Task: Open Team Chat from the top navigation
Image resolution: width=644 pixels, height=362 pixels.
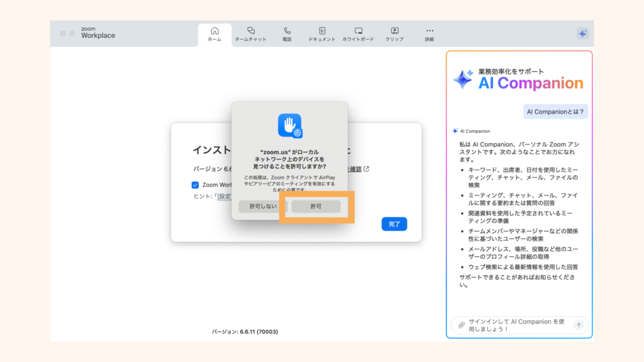Action: pos(251,34)
